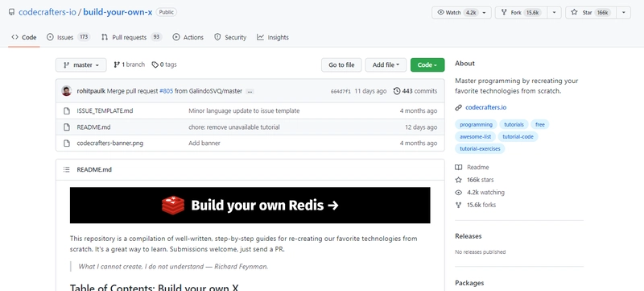Click the eye icon beside 4.2k watching

(459, 193)
